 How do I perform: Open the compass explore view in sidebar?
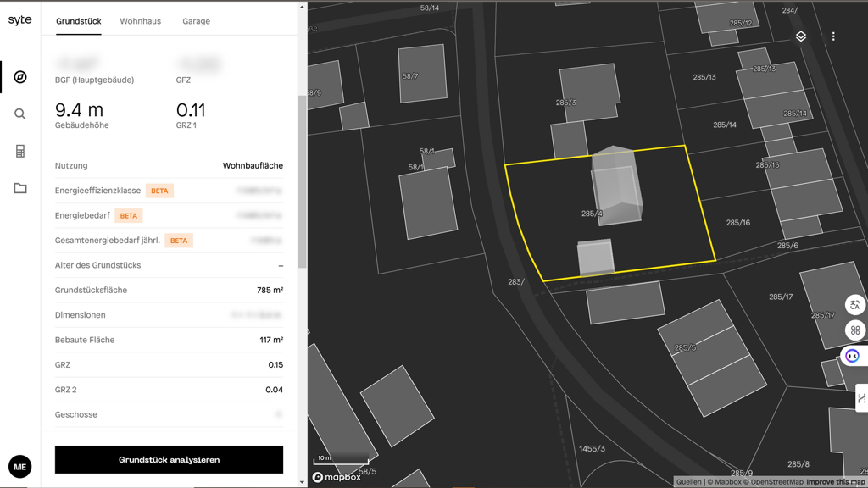click(20, 77)
